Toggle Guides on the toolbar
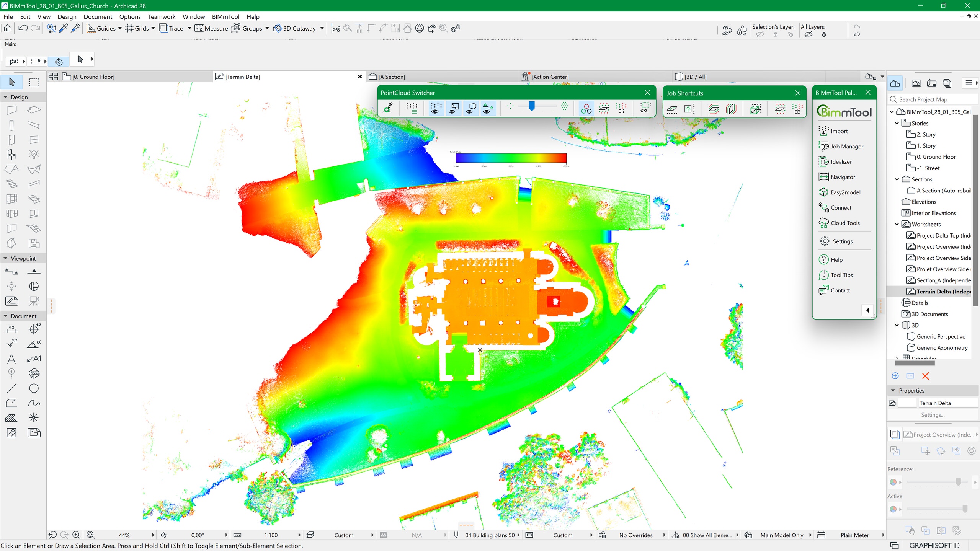Image resolution: width=980 pixels, height=551 pixels. pos(101,28)
